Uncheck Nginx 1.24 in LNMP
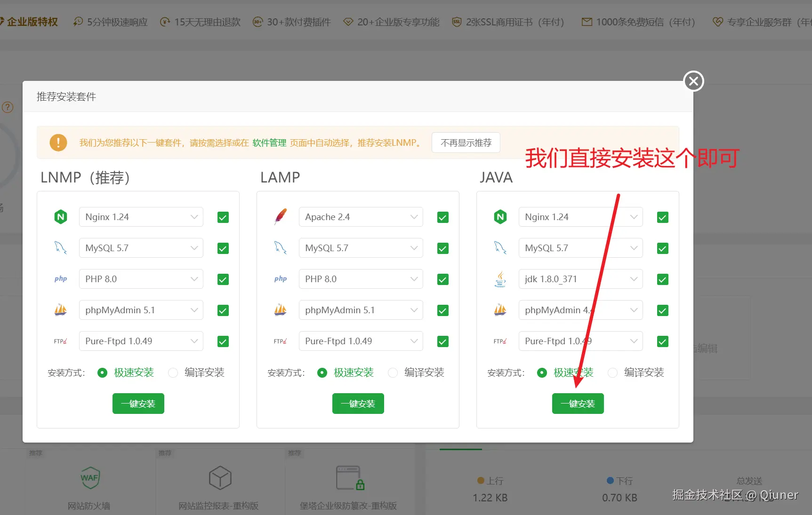The height and width of the screenshot is (515, 812). point(223,217)
